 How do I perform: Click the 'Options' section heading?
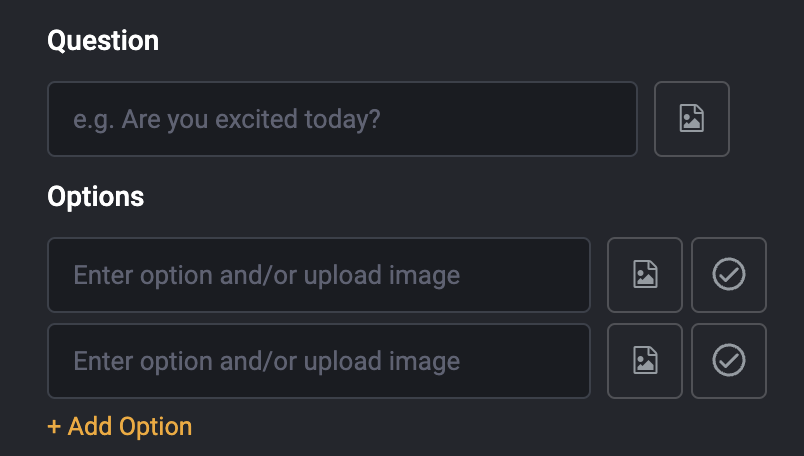(96, 197)
